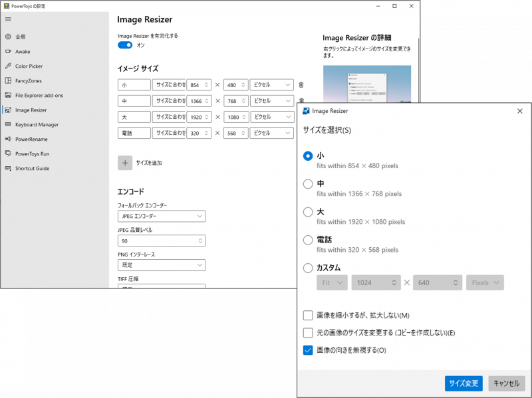Choose the 大 size radio button
Screen dimensions: 532x398
click(308, 212)
